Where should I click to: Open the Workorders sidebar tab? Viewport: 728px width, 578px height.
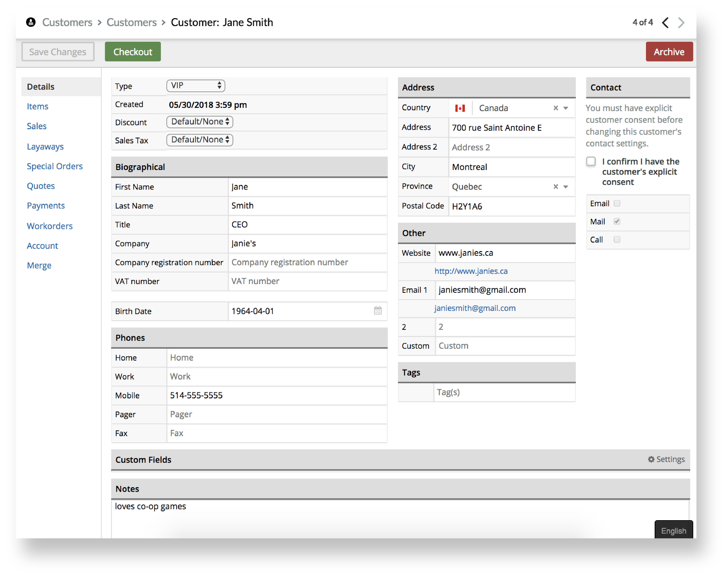50,226
